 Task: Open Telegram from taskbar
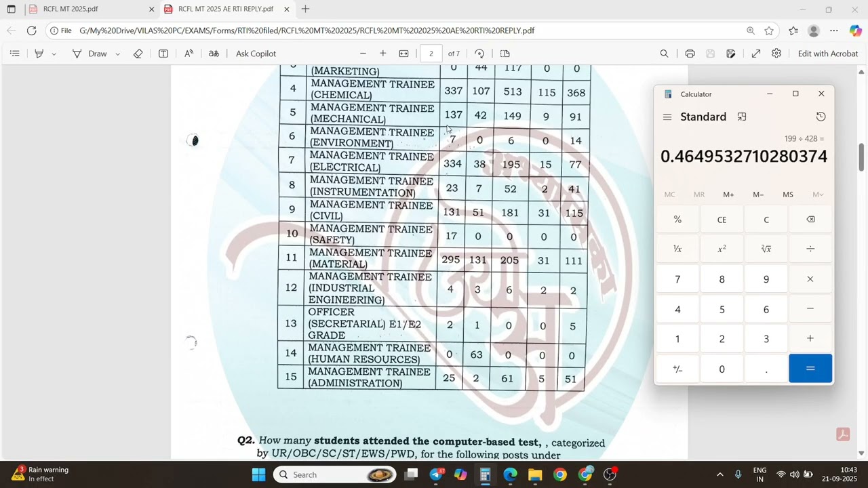[436, 474]
